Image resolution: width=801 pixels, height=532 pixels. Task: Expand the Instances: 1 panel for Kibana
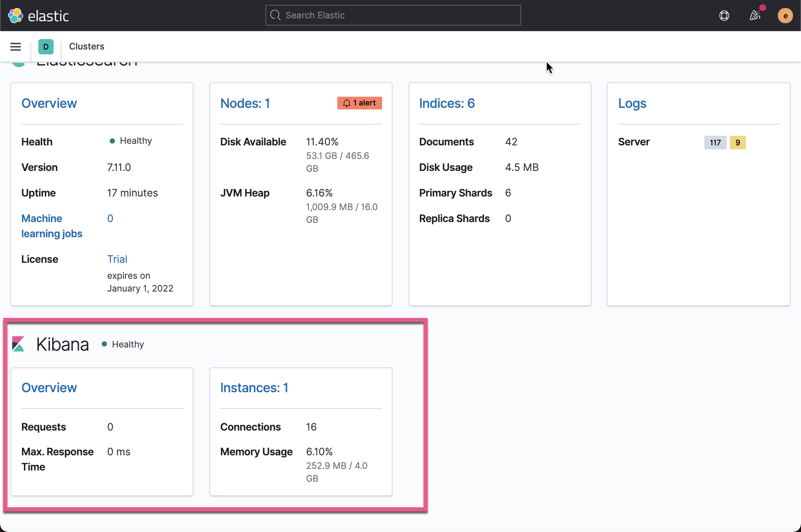[254, 387]
